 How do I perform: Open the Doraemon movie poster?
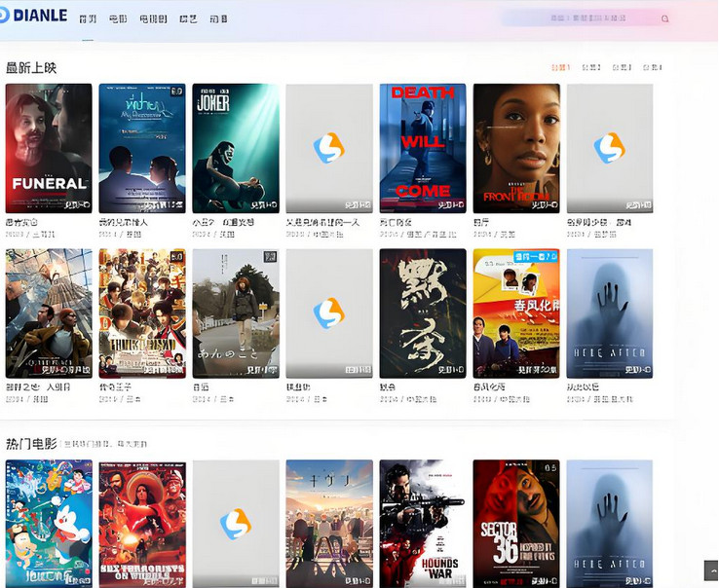[49, 524]
